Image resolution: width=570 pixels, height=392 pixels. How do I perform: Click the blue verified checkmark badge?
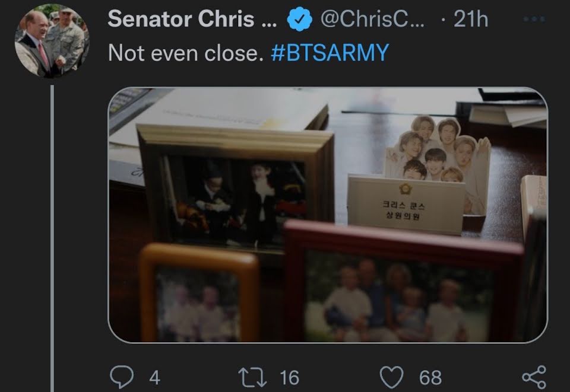coord(299,19)
